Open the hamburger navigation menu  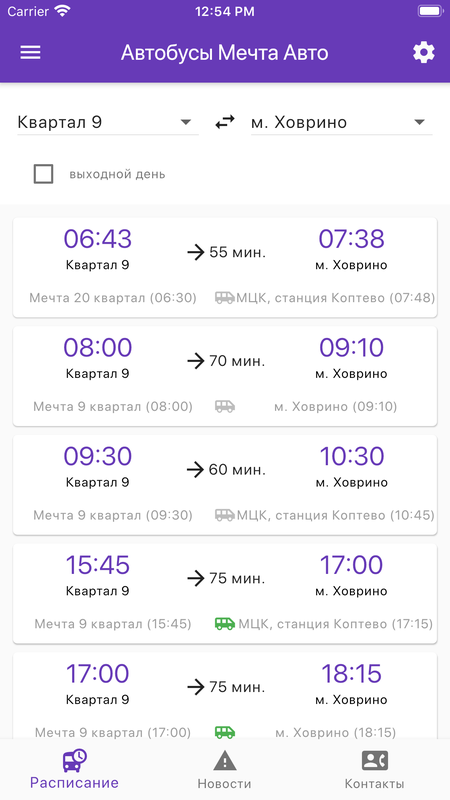click(x=30, y=53)
